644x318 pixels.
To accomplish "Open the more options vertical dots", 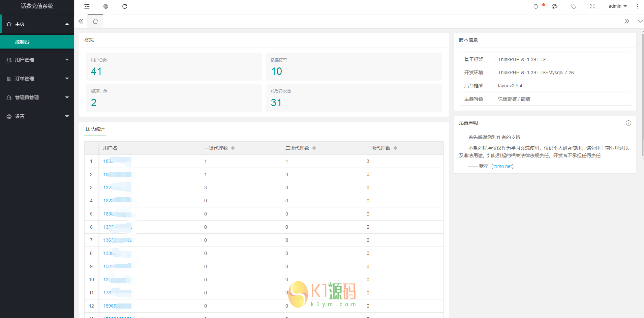I will pos(637,6).
